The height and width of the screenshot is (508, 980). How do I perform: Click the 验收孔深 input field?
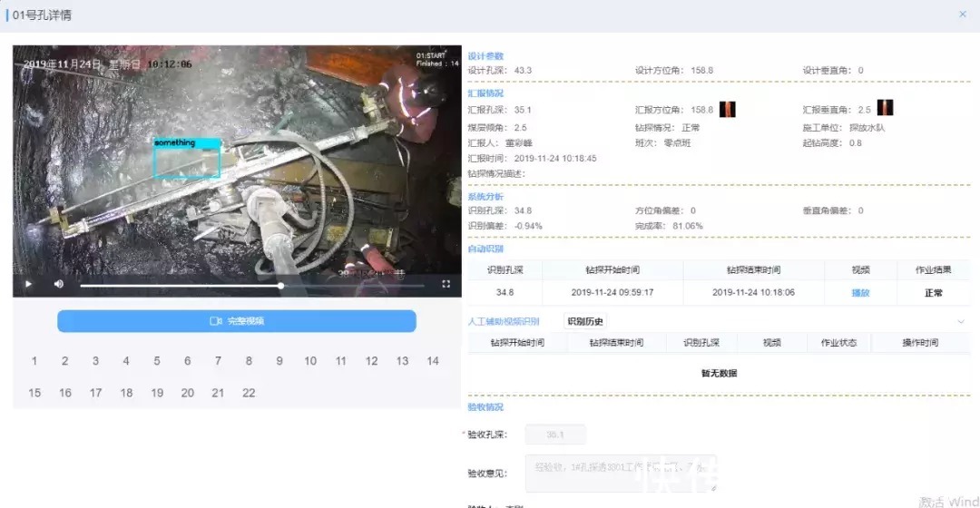click(555, 435)
